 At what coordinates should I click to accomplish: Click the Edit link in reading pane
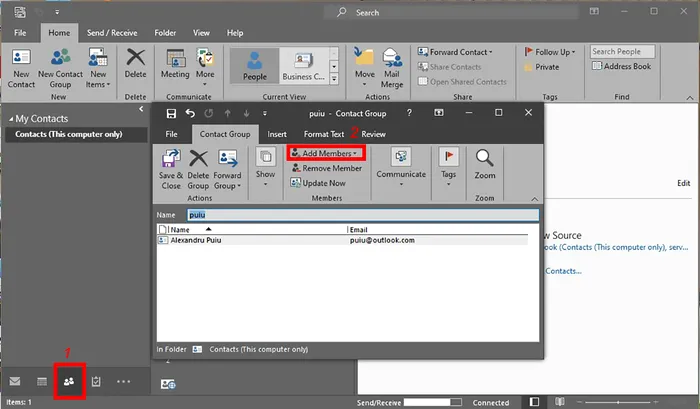[683, 183]
